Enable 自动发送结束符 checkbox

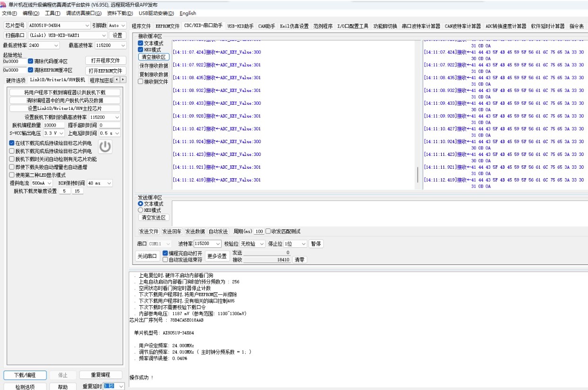coord(165,260)
